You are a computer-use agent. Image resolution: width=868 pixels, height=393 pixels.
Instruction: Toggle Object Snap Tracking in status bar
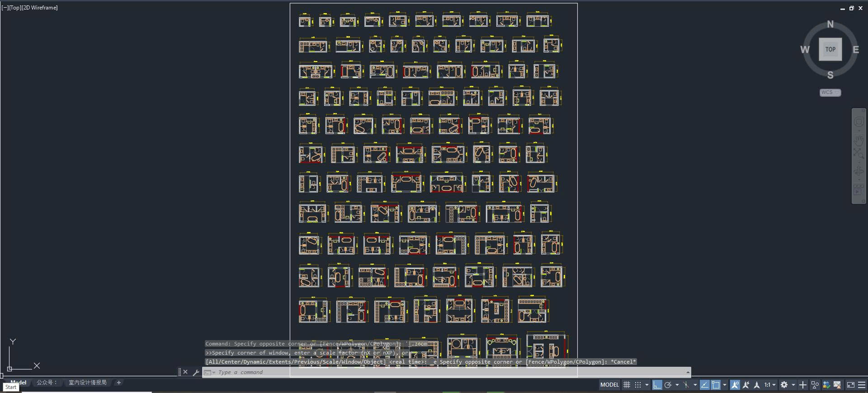click(x=705, y=385)
